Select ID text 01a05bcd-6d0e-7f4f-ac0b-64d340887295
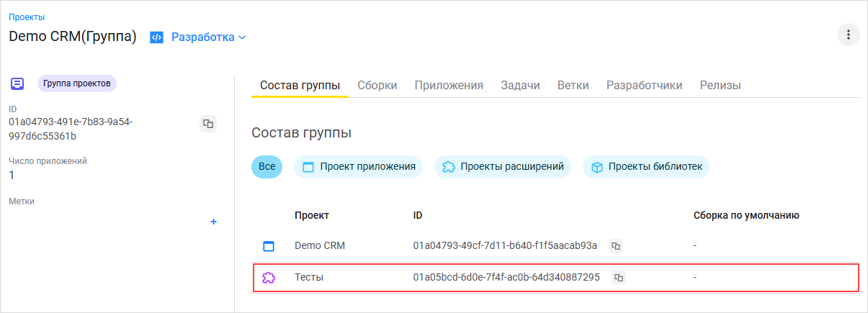The image size is (868, 313). coord(506,277)
